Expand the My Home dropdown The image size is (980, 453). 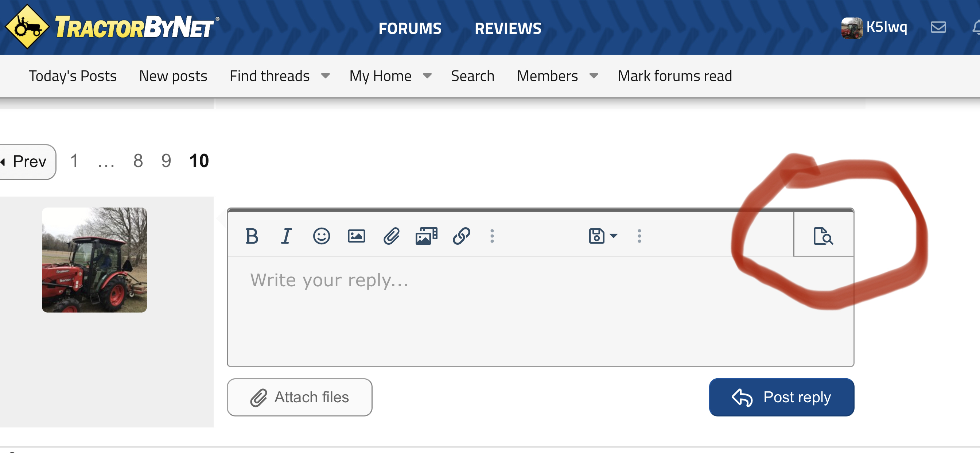pos(427,76)
